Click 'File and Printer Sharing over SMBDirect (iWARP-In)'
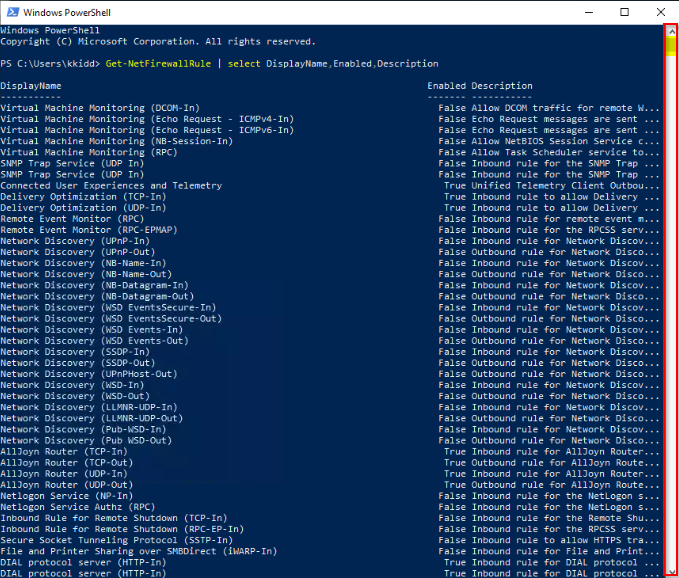 point(139,551)
